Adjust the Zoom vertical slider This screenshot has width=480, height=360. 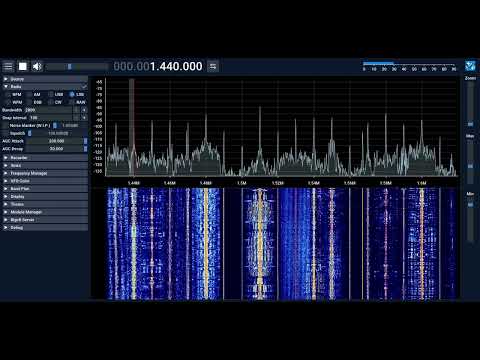pos(470,104)
